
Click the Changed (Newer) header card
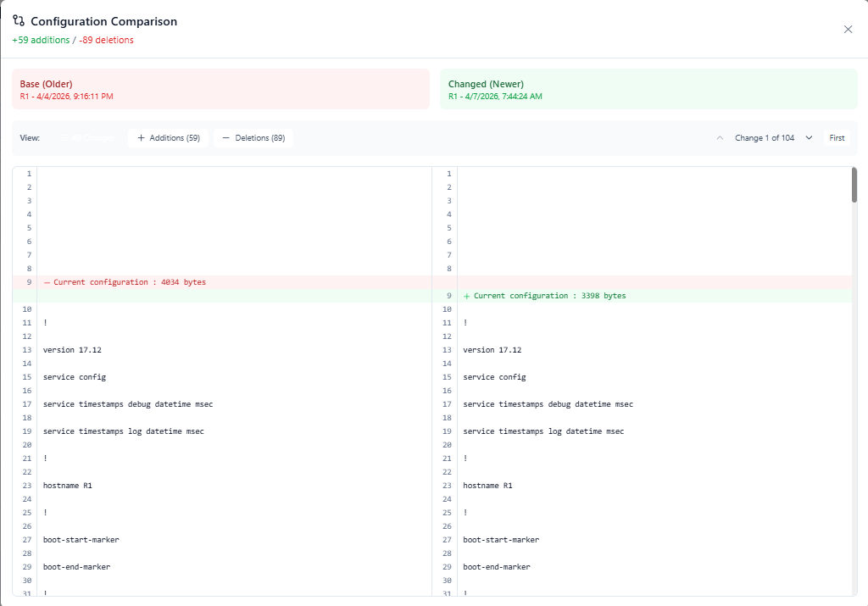click(x=648, y=89)
